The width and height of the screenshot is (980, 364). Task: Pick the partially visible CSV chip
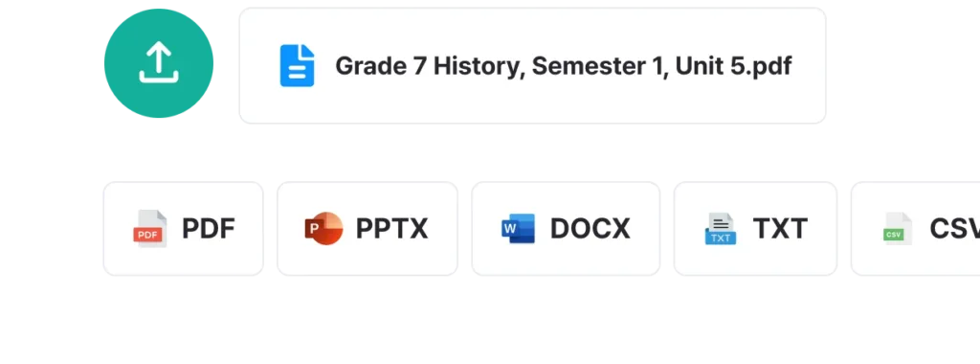[916, 228]
